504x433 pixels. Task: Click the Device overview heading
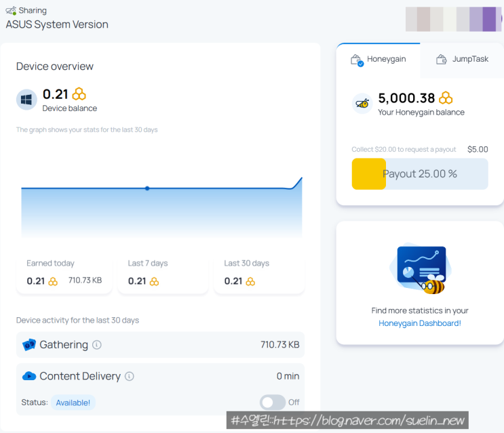[x=55, y=66]
